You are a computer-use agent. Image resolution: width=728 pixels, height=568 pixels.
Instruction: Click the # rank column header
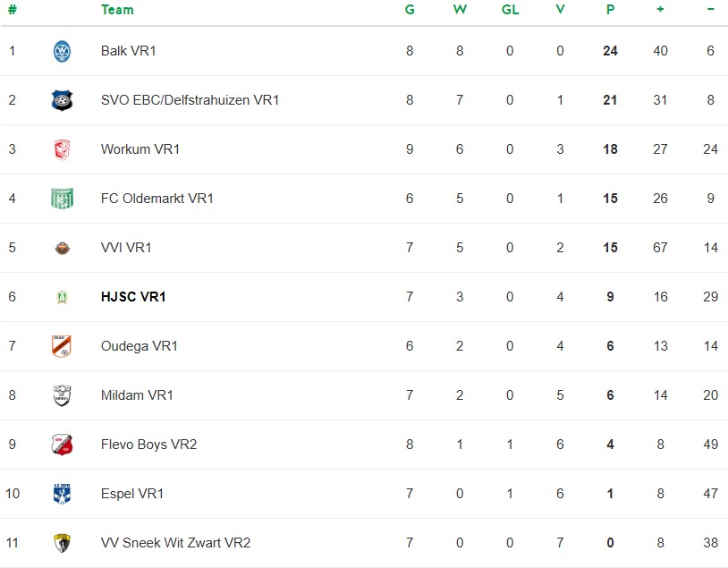13,10
